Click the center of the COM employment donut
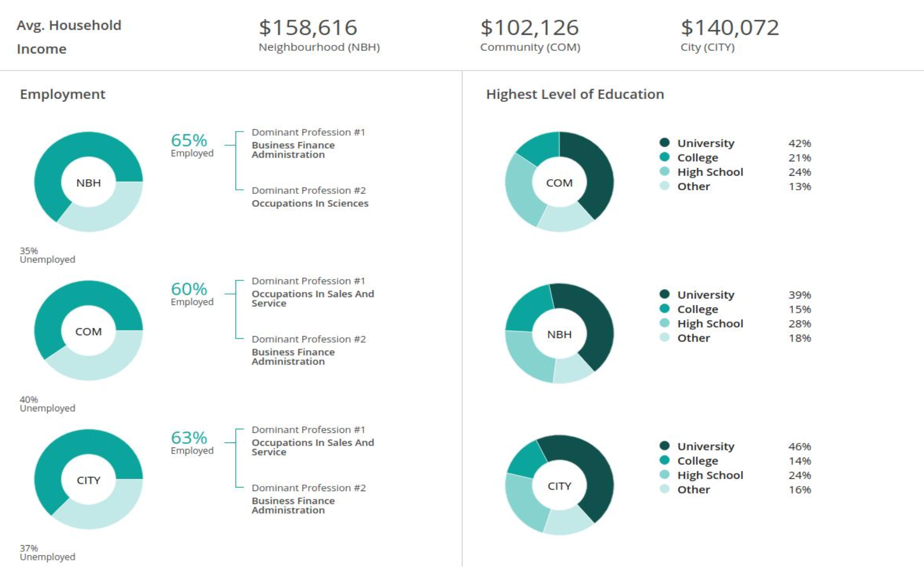This screenshot has width=924, height=575. (x=88, y=331)
